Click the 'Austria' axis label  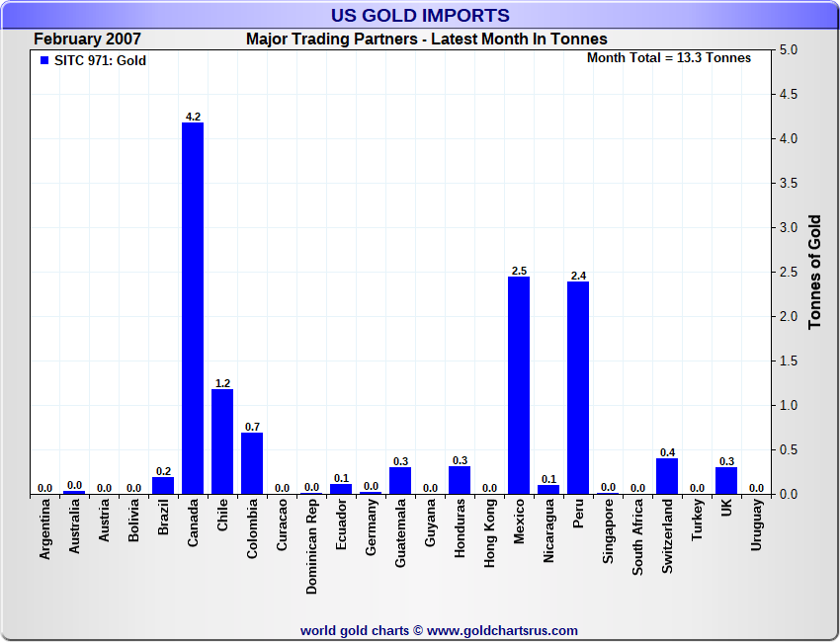point(104,520)
